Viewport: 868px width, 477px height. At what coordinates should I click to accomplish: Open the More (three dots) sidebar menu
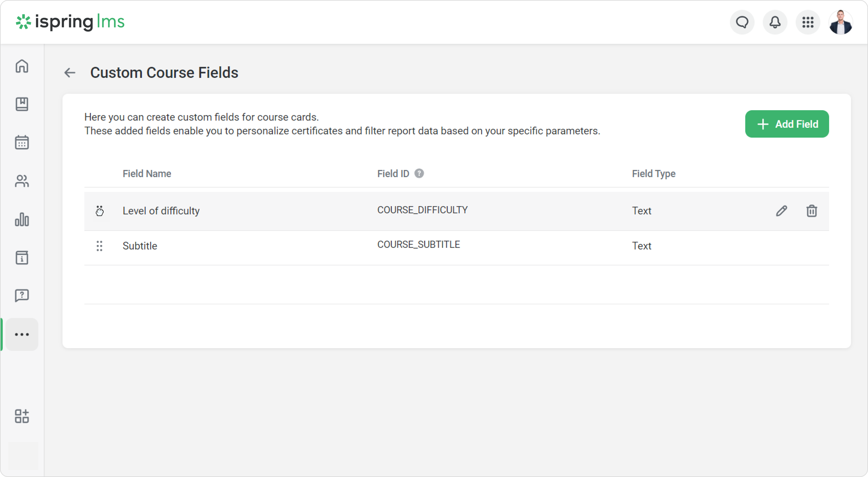22,334
